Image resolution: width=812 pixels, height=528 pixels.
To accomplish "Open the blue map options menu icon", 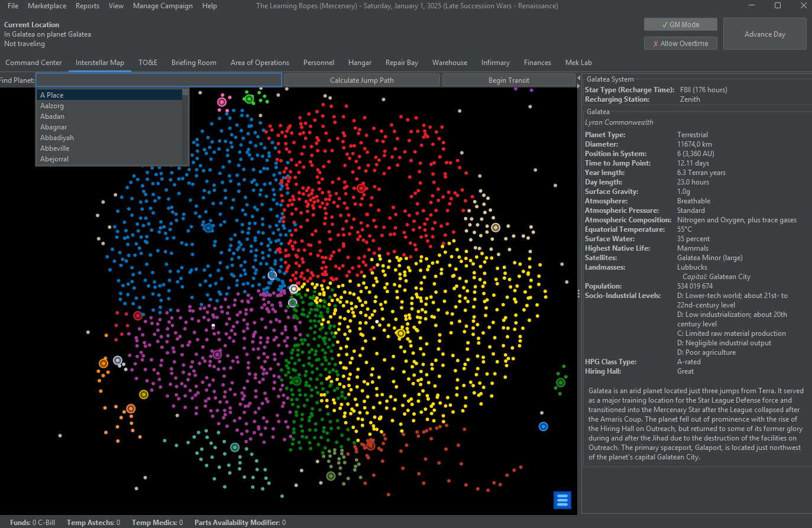I will click(x=562, y=500).
